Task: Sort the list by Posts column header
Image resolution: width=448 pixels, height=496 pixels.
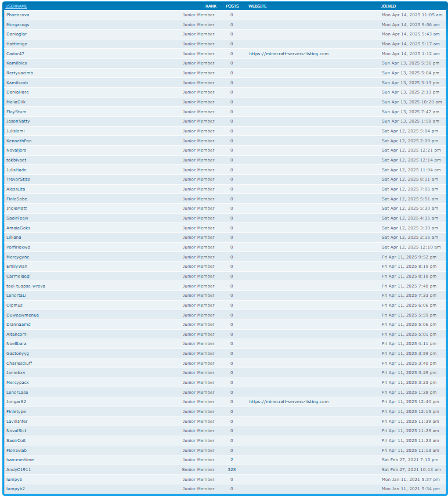Action: coord(232,6)
